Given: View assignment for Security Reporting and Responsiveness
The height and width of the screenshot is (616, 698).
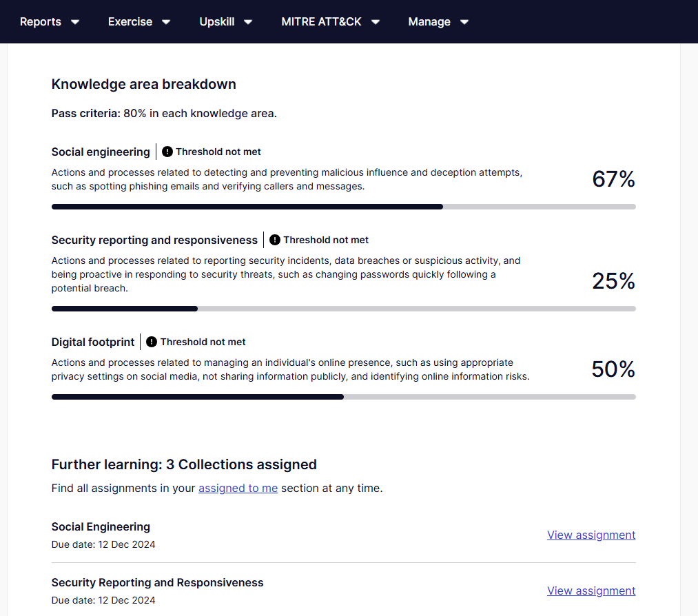Looking at the screenshot, I should [591, 591].
